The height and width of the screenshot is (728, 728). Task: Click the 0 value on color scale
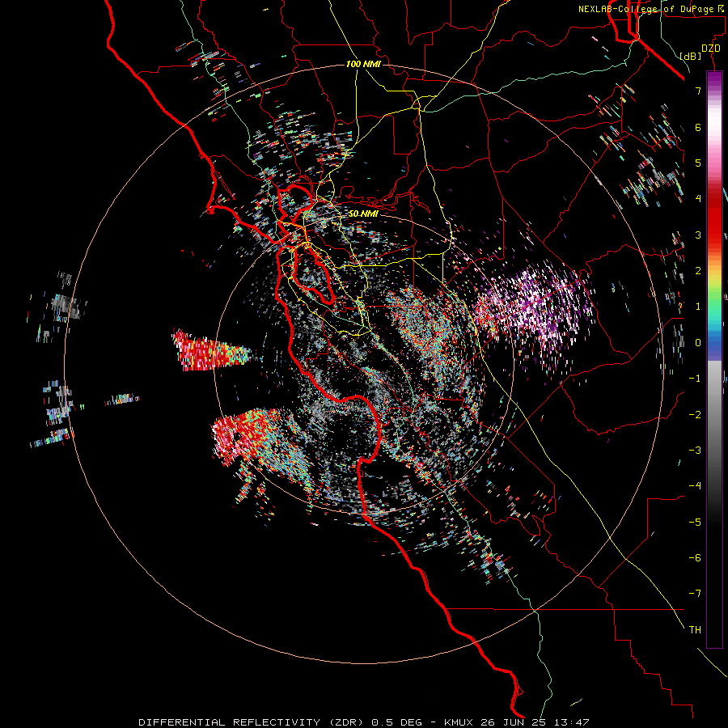(x=698, y=343)
